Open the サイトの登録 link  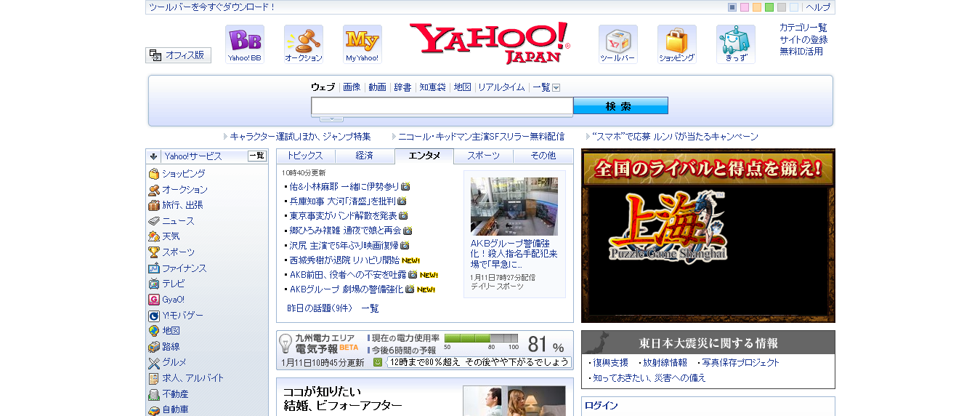point(803,40)
